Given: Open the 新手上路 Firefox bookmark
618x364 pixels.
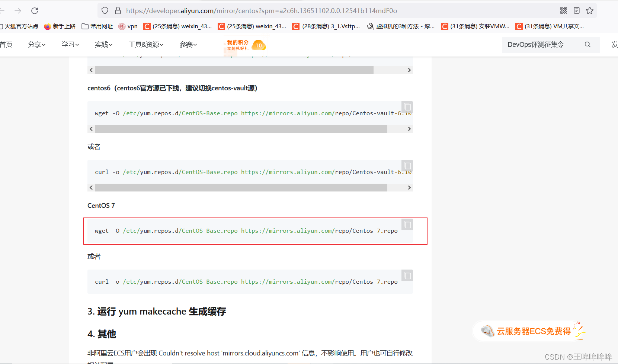Looking at the screenshot, I should (x=60, y=26).
